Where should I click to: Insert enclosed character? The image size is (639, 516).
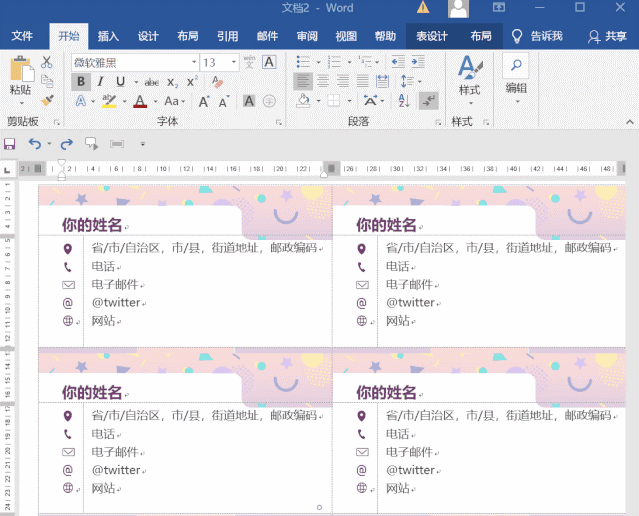pyautogui.click(x=269, y=101)
